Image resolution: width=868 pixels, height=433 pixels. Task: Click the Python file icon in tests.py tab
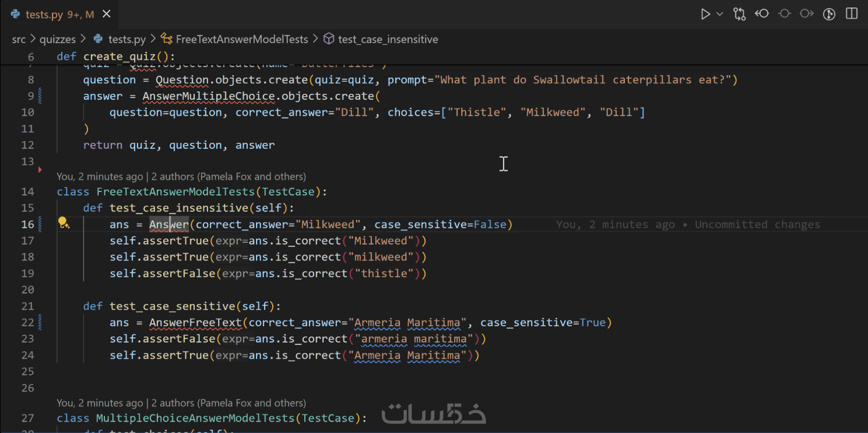[x=15, y=15]
